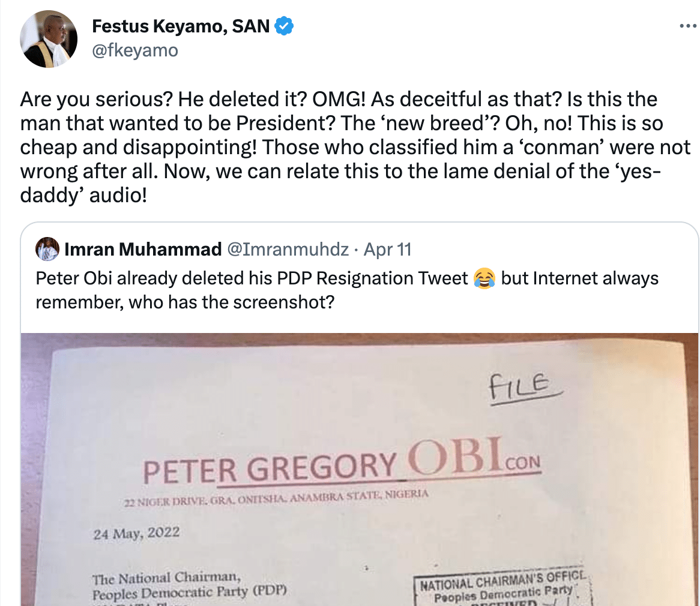
Task: Open the three-dot more options menu
Action: click(x=688, y=26)
